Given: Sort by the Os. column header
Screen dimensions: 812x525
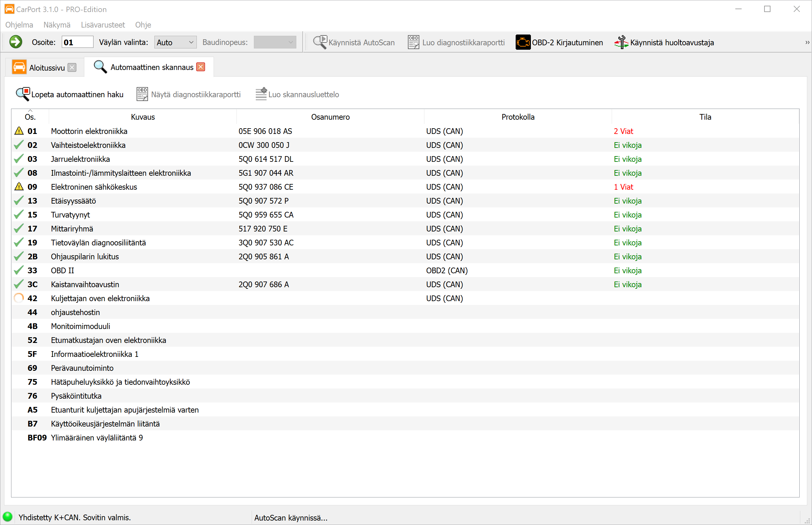Looking at the screenshot, I should (30, 117).
